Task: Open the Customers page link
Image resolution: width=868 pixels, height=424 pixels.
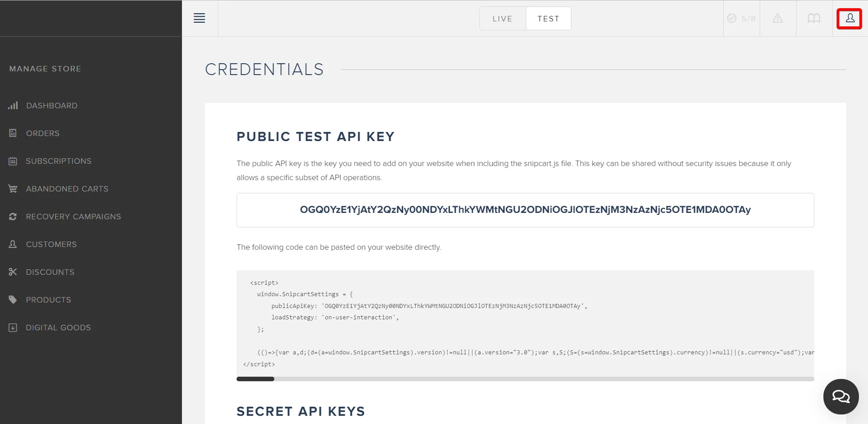Action: [x=51, y=244]
